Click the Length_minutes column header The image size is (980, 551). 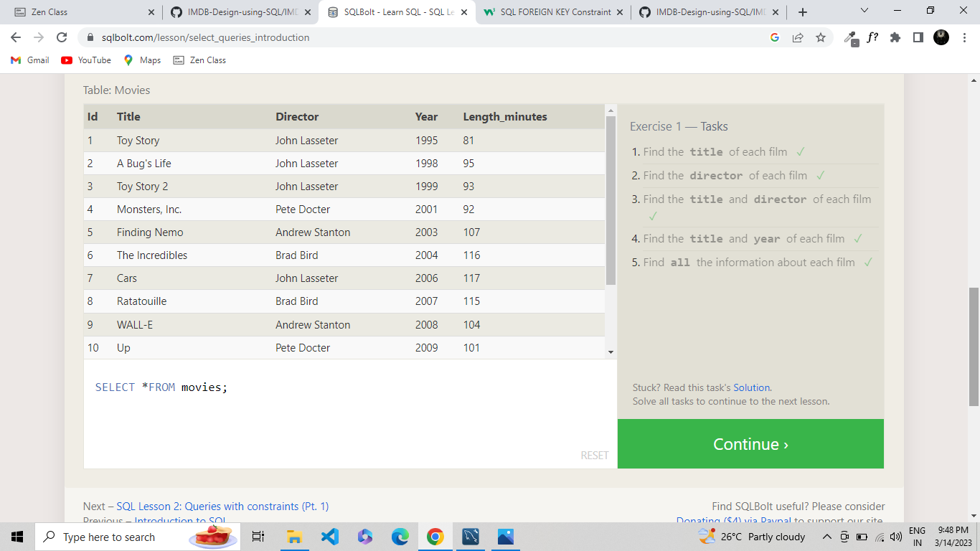pyautogui.click(x=505, y=117)
